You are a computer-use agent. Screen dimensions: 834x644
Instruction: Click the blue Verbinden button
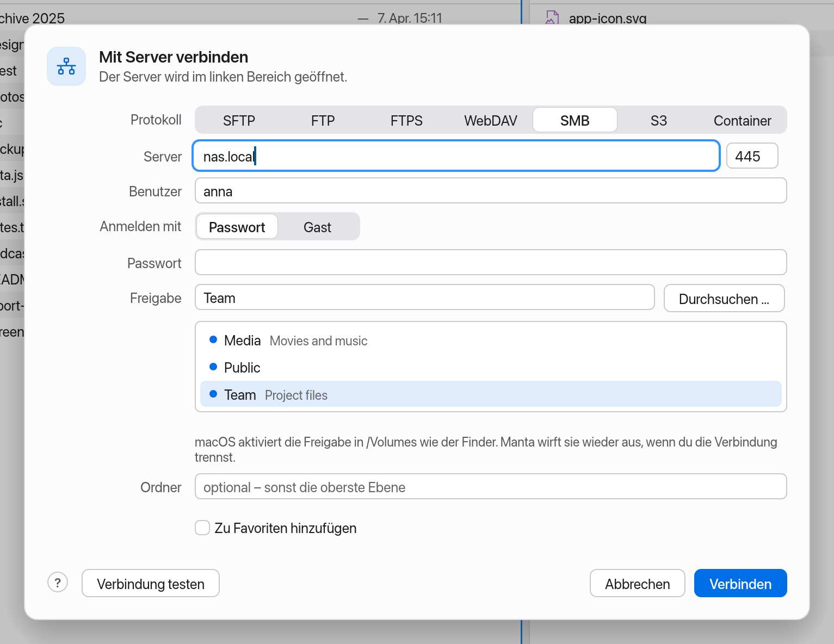(740, 584)
